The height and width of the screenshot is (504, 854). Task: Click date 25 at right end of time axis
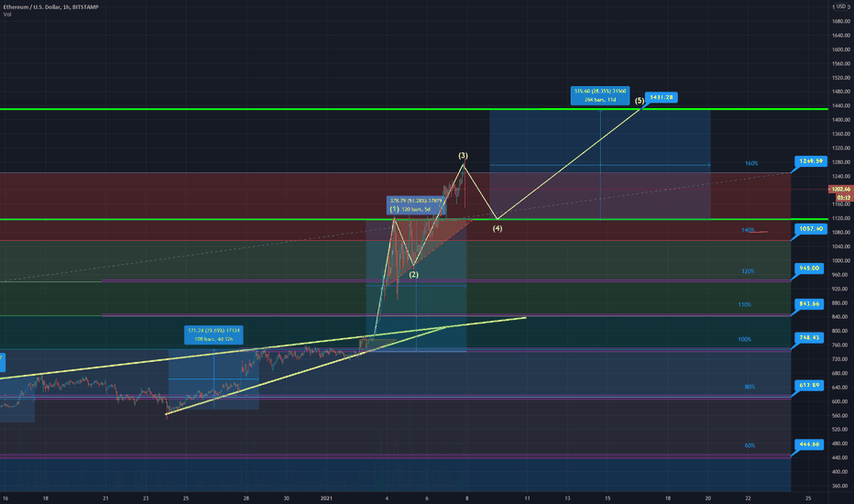808,498
